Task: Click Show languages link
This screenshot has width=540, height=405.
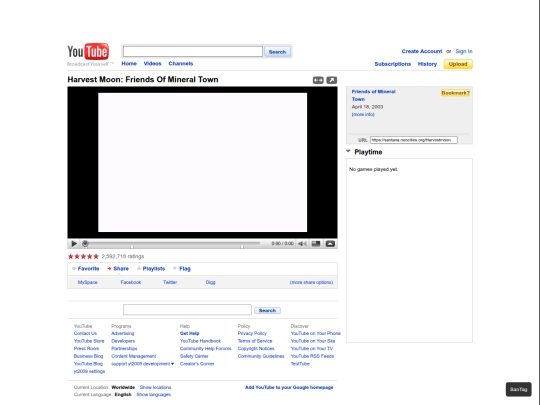Action: pos(154,395)
